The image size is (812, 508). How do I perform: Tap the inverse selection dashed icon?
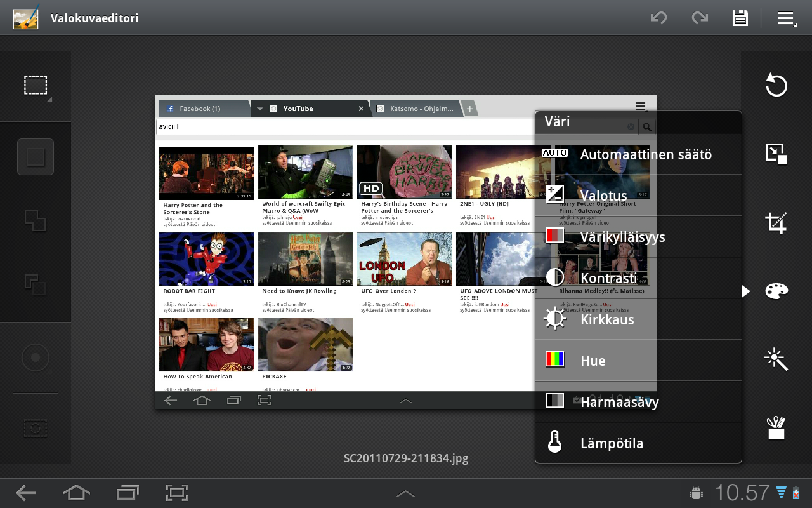coord(36,429)
